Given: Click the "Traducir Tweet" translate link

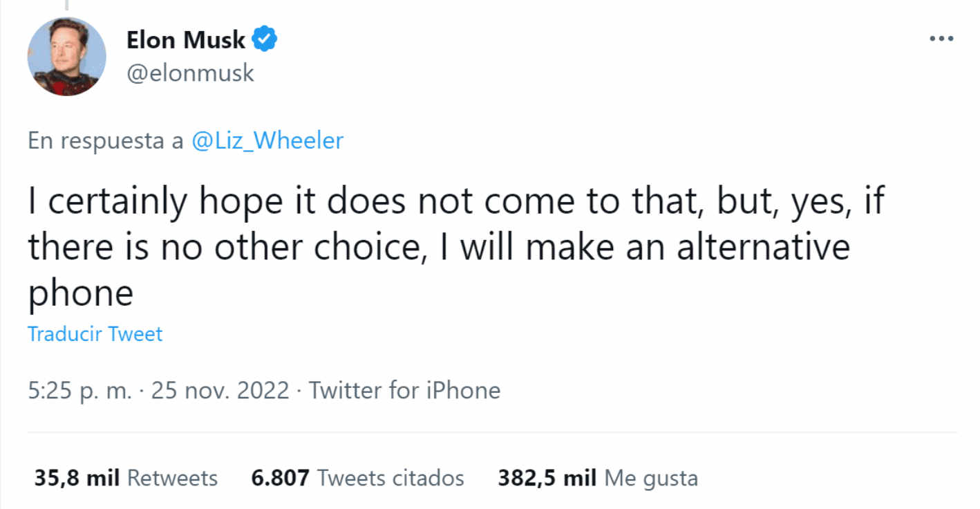Looking at the screenshot, I should [x=95, y=334].
